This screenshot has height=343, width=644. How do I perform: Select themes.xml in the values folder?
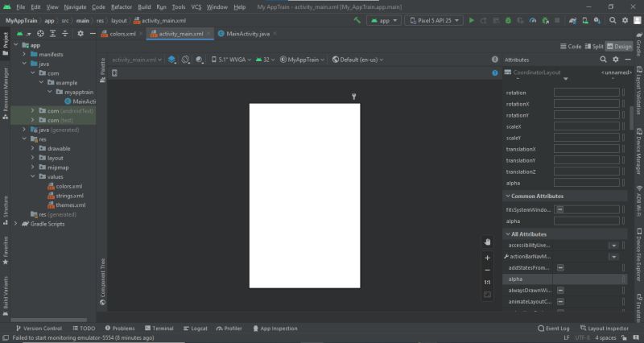point(67,205)
